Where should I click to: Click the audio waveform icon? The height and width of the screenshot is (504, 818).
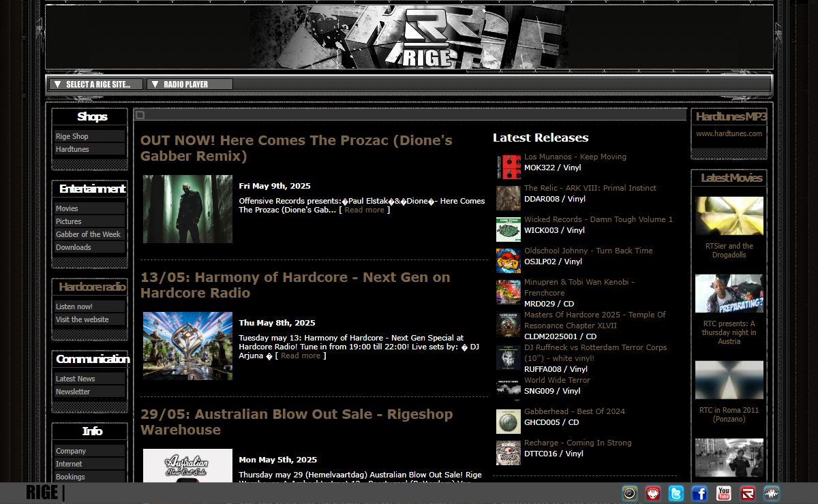(x=772, y=494)
